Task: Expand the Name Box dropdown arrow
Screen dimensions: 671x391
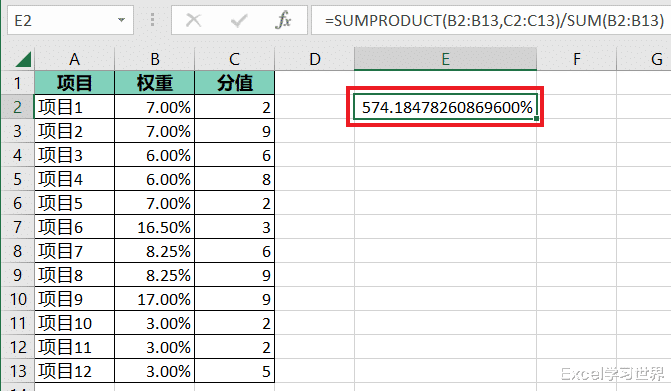Action: tap(122, 20)
